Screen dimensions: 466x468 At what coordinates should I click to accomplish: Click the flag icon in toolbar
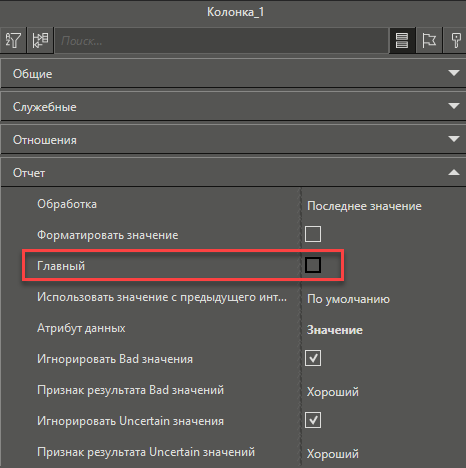point(429,41)
